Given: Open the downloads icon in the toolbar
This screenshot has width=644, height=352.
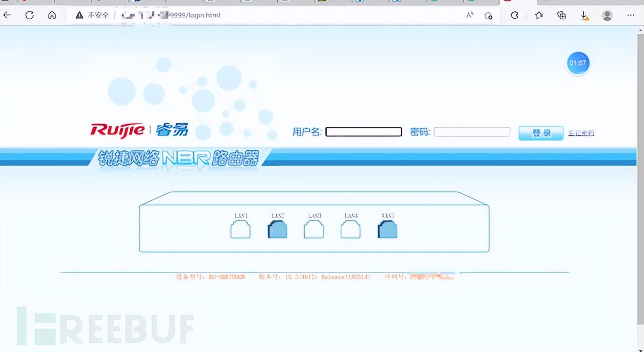Looking at the screenshot, I should click(x=584, y=15).
